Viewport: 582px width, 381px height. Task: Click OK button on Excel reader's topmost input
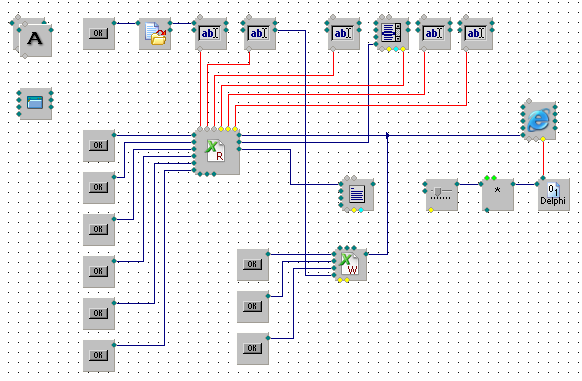pyautogui.click(x=99, y=146)
